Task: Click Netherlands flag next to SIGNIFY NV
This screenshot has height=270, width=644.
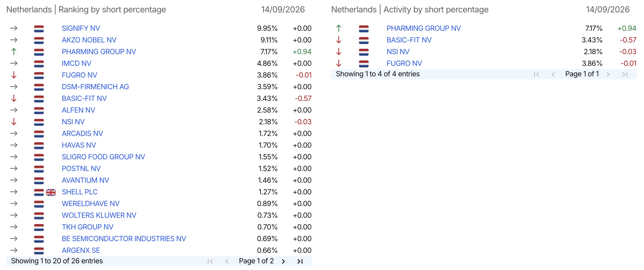Action: pyautogui.click(x=39, y=29)
